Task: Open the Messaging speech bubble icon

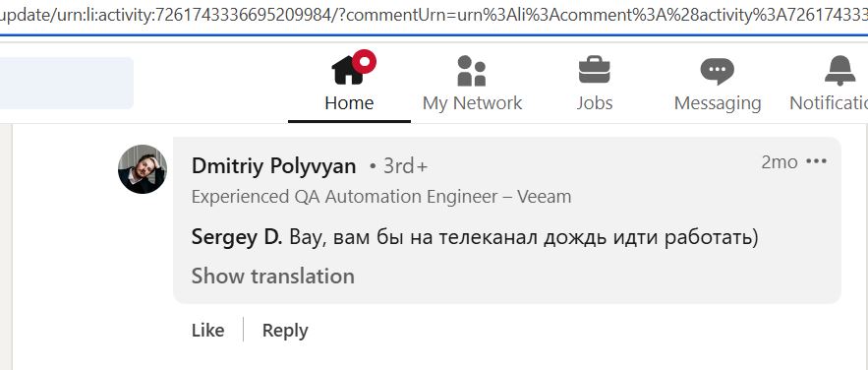Action: tap(718, 71)
